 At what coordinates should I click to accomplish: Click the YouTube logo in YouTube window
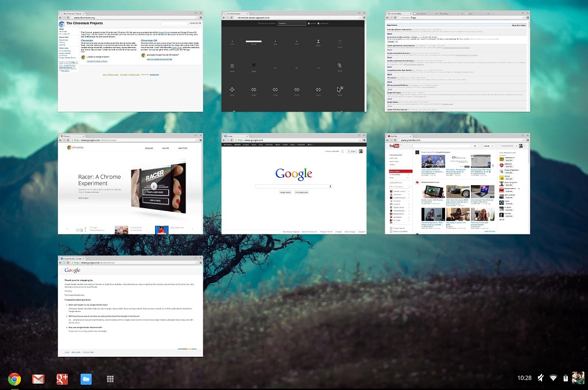(x=394, y=146)
